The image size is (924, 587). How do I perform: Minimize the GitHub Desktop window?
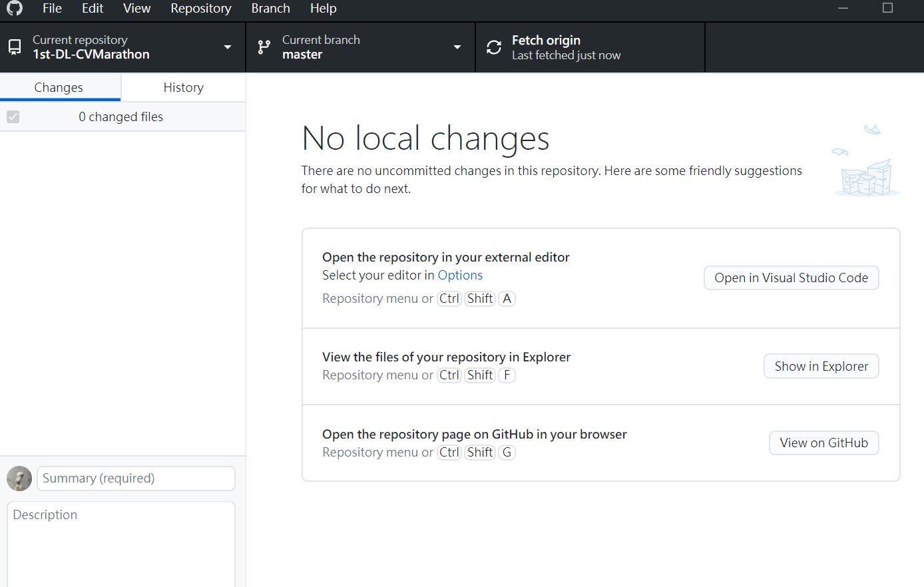tap(843, 8)
